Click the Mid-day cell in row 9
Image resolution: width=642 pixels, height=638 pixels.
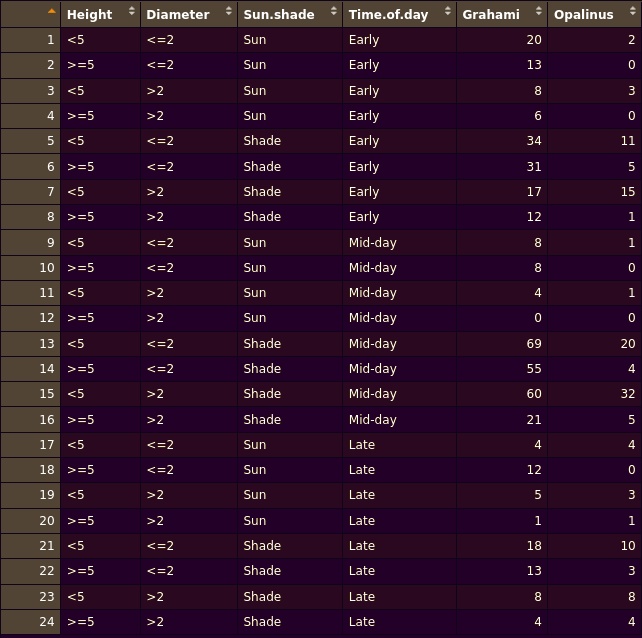tap(373, 243)
